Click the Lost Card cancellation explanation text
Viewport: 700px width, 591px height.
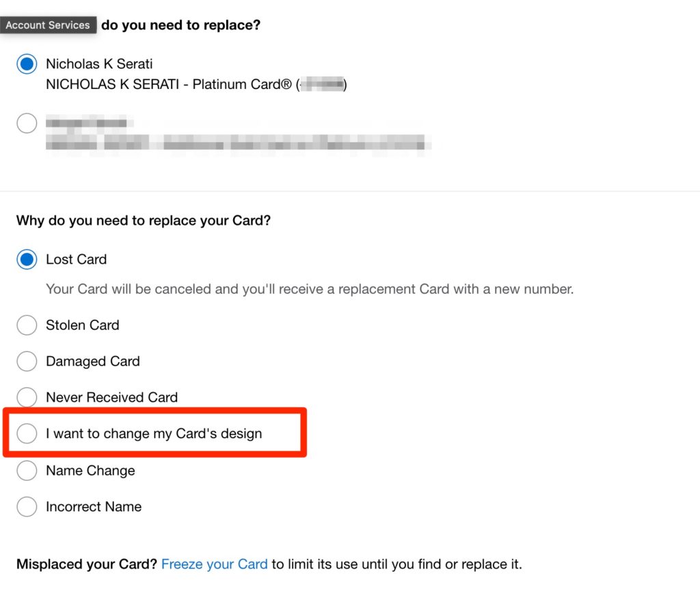click(309, 288)
